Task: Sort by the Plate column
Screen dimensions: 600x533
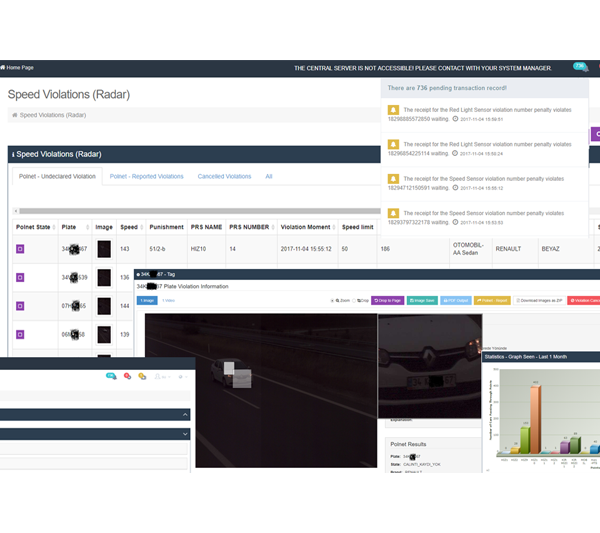Action: coord(75,227)
